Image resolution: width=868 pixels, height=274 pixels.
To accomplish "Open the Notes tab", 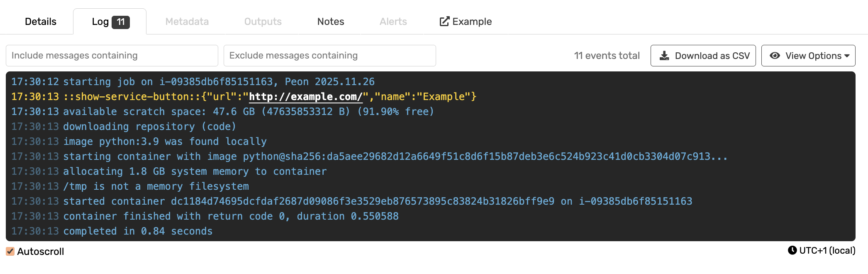I will click(x=331, y=22).
